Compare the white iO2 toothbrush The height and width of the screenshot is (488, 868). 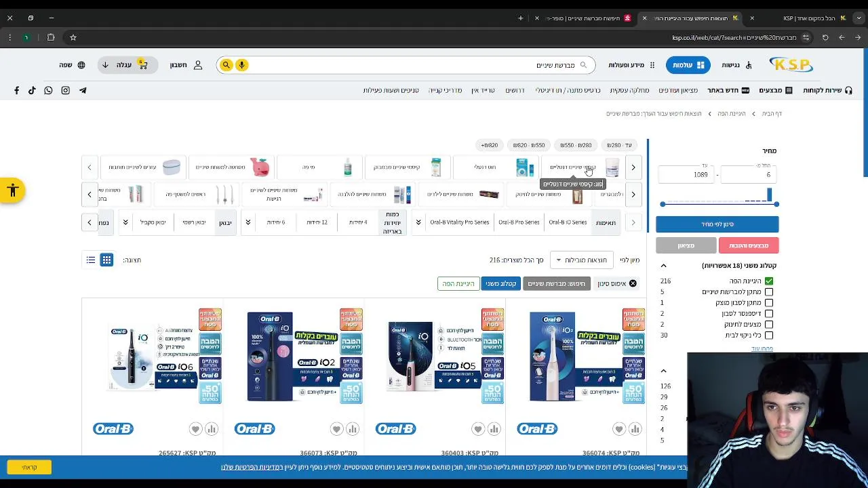(635, 428)
